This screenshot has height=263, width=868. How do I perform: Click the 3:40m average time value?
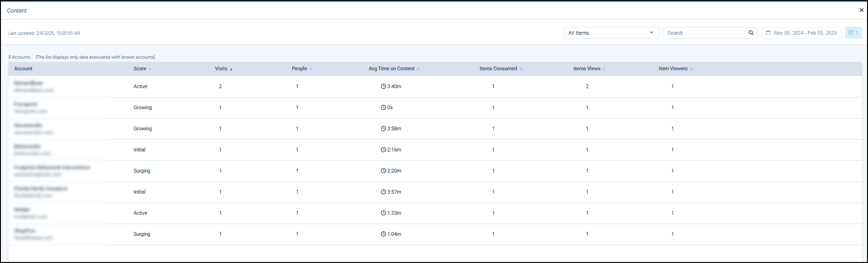(394, 86)
